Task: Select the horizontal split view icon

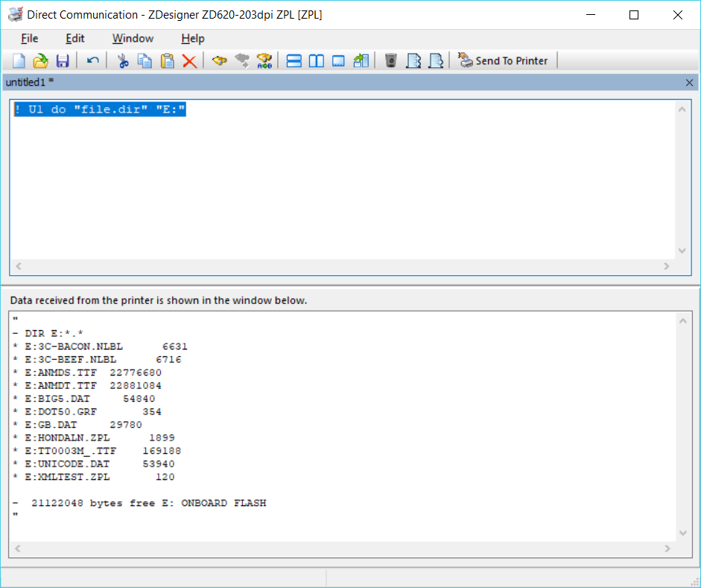Action: point(294,60)
